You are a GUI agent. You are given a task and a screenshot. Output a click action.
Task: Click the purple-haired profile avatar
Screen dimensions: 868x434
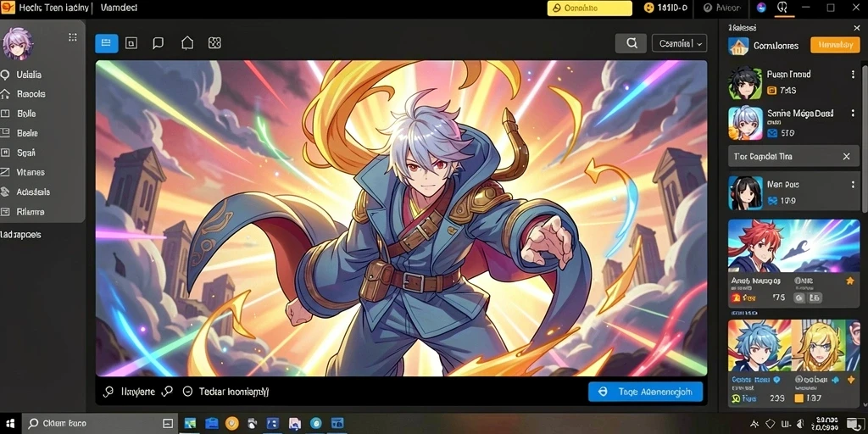click(x=18, y=44)
